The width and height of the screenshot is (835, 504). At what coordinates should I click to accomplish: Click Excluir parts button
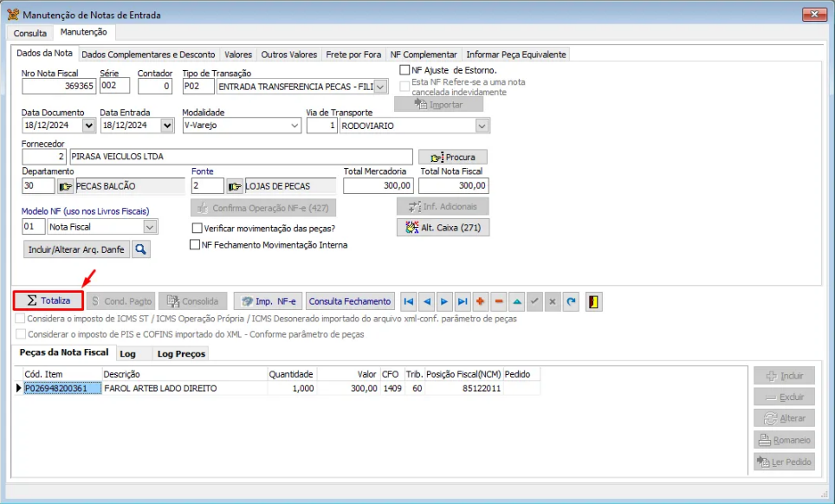tap(785, 397)
